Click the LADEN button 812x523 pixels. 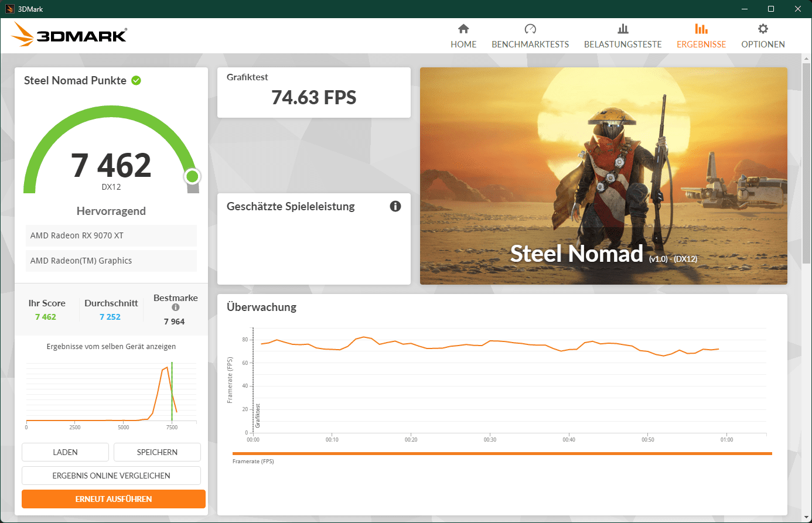pyautogui.click(x=65, y=452)
